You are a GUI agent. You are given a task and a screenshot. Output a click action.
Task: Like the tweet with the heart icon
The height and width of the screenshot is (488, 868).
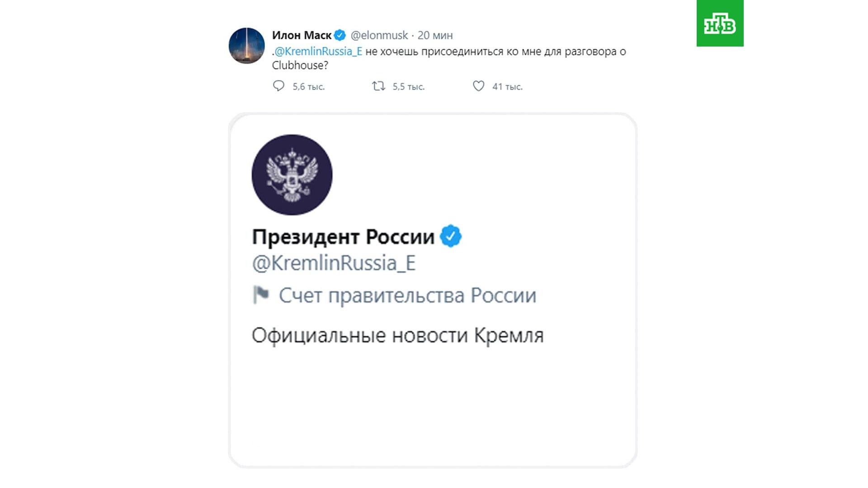[x=478, y=86]
